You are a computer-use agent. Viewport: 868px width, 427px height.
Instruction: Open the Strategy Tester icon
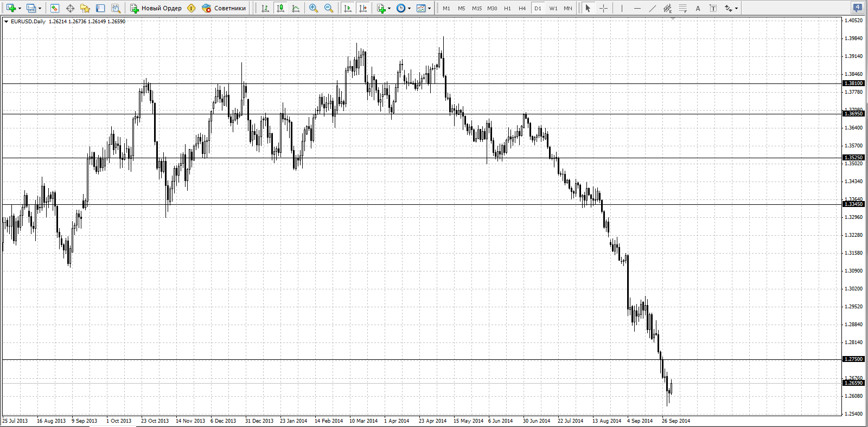pos(116,8)
